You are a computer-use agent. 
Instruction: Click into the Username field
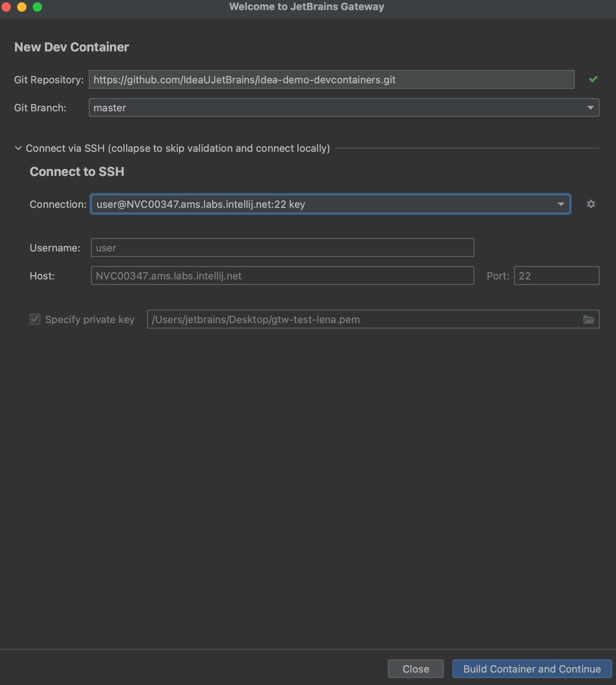[x=282, y=248]
